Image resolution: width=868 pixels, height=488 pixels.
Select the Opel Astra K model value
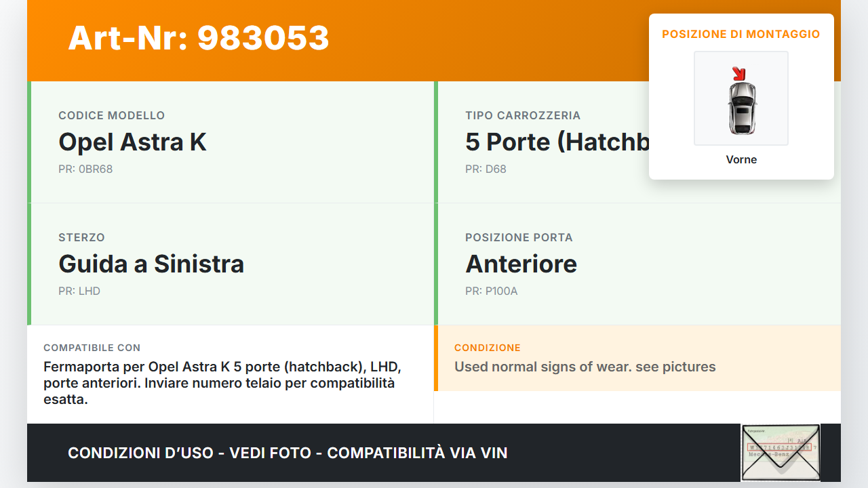[x=132, y=142]
